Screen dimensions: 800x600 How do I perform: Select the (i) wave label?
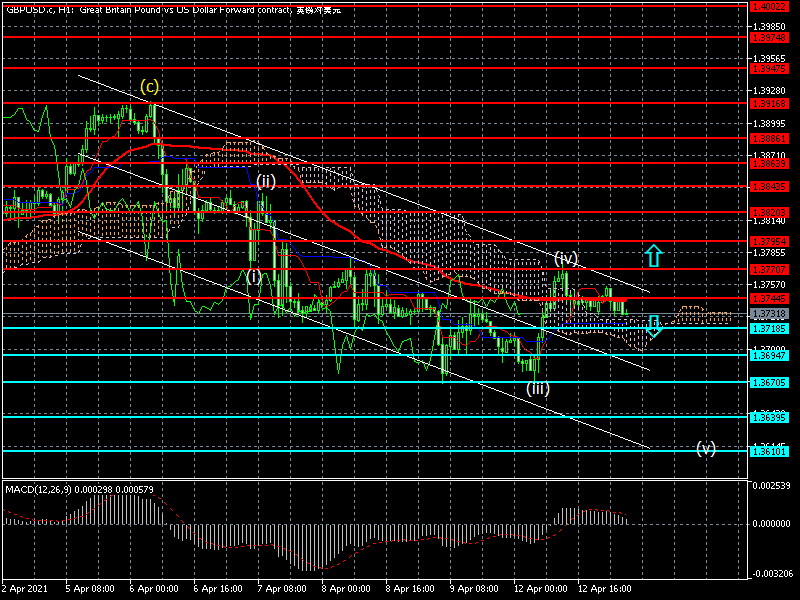tap(254, 276)
